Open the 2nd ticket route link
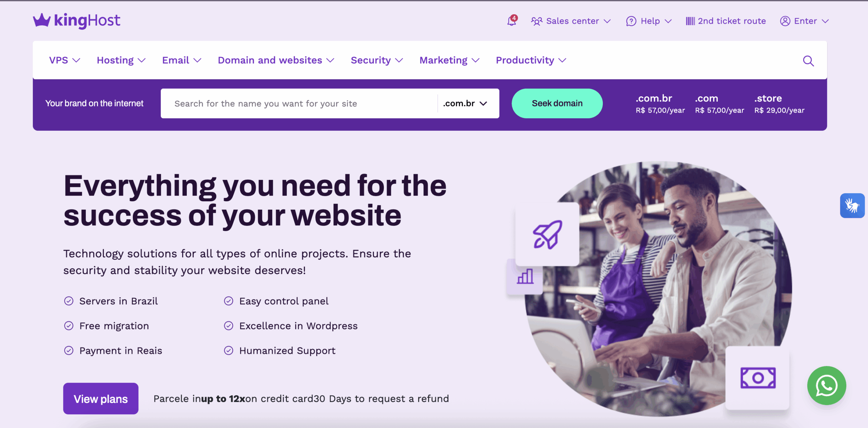Viewport: 868px width, 428px height. click(x=726, y=21)
